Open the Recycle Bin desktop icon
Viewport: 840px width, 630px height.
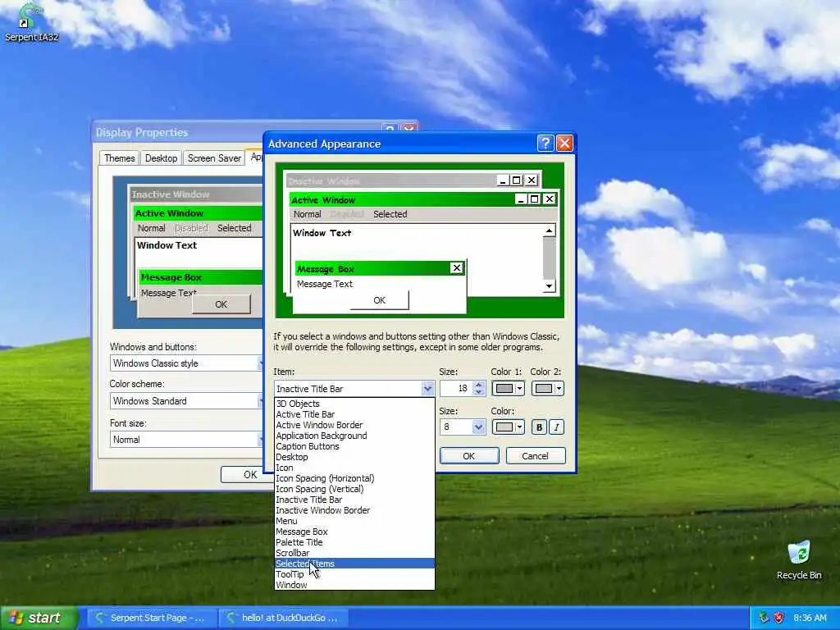[799, 560]
